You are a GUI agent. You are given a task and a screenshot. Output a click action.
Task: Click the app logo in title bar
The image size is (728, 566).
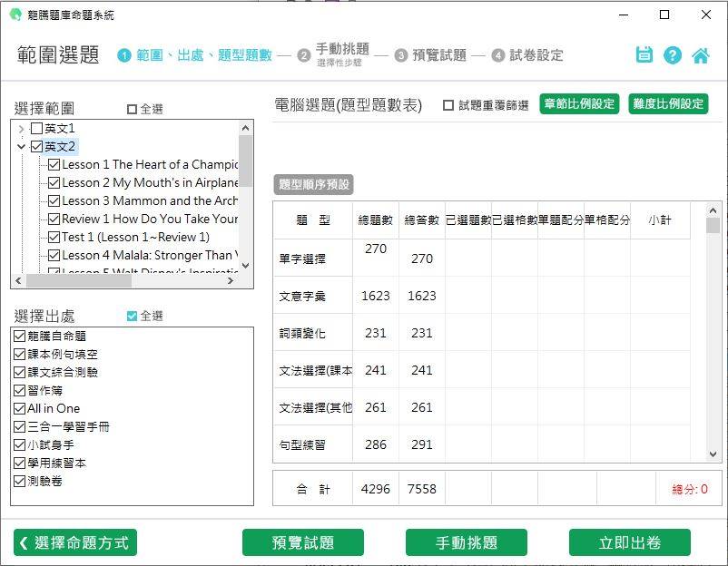pyautogui.click(x=15, y=15)
